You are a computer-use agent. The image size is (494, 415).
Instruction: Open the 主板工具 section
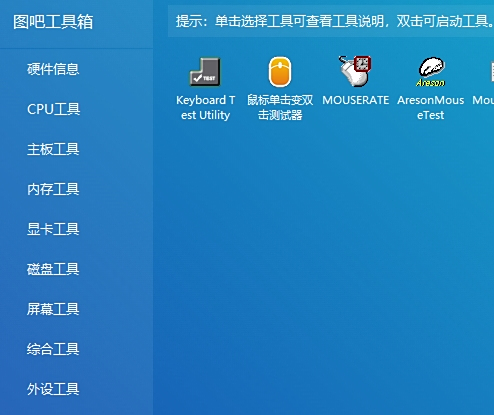click(53, 149)
